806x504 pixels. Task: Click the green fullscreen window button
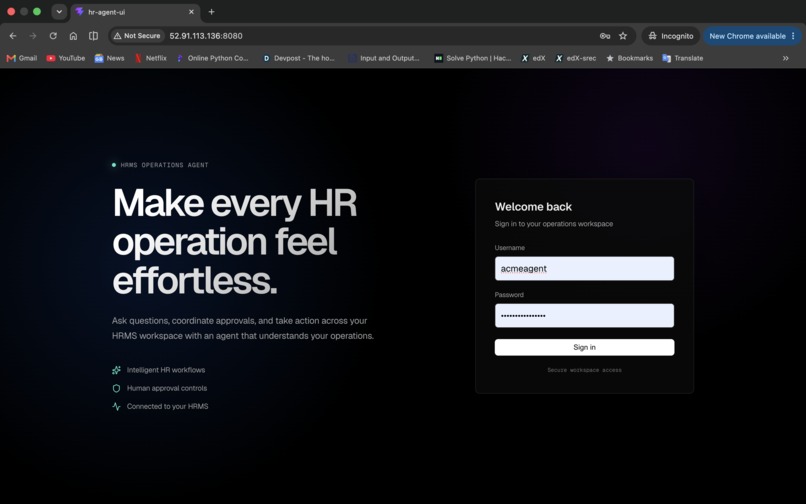(37, 12)
